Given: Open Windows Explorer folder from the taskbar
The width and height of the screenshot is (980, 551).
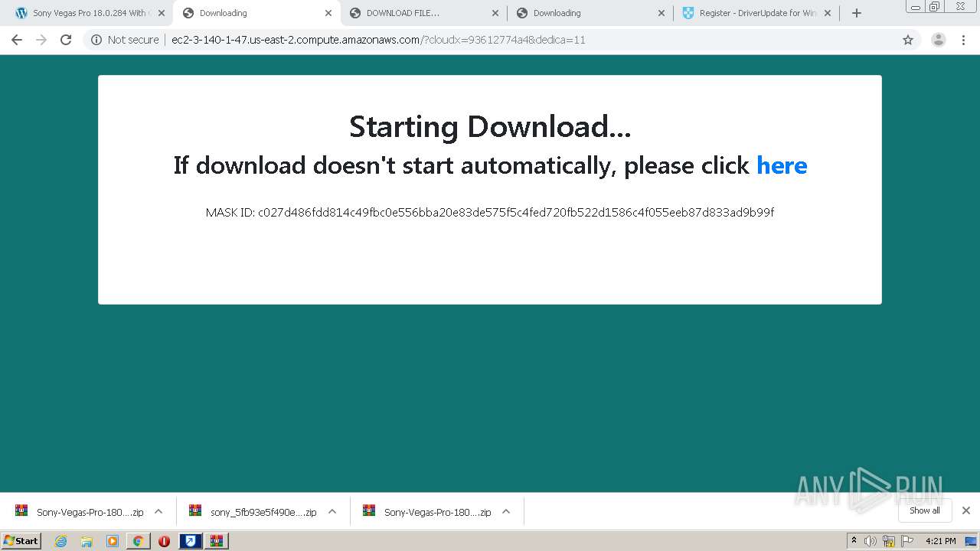Looking at the screenshot, I should [x=87, y=541].
